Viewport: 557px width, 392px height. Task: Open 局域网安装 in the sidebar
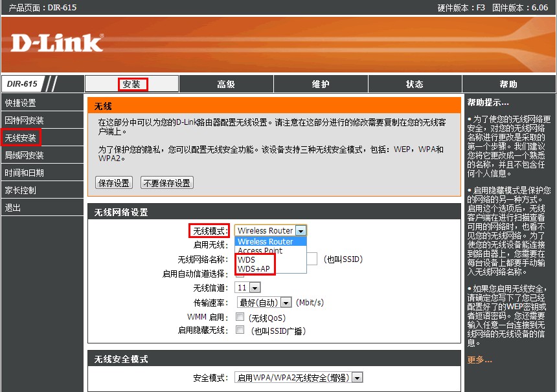click(42, 155)
